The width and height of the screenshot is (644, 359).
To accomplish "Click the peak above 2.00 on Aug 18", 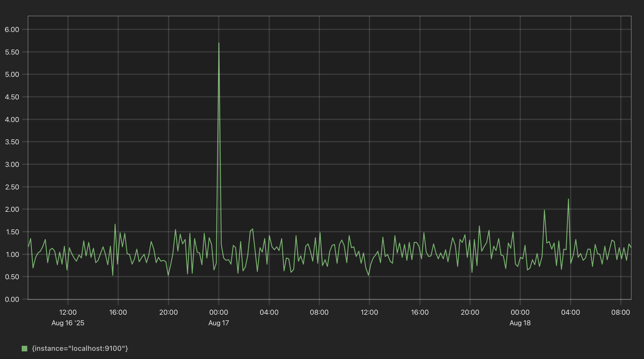I will (x=568, y=199).
